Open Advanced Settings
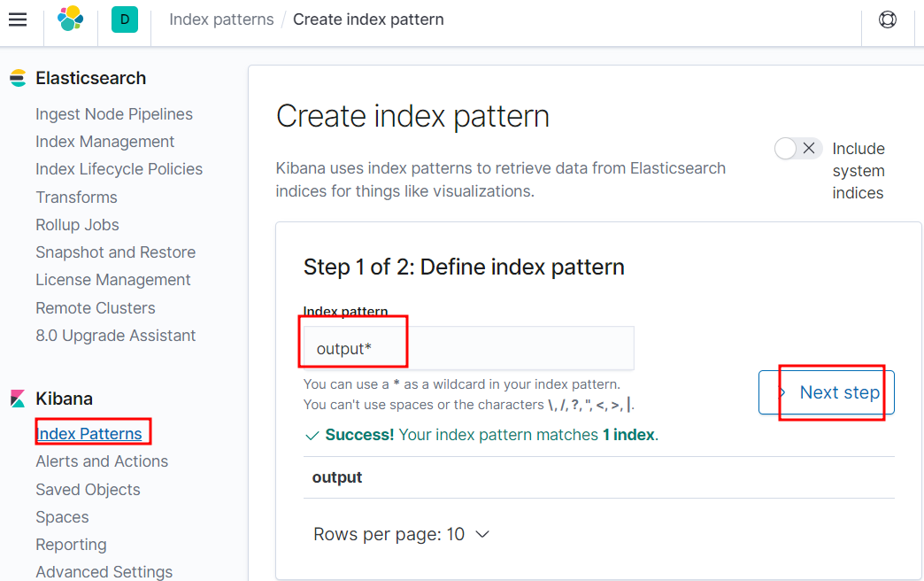Image resolution: width=924 pixels, height=581 pixels. coord(104,571)
